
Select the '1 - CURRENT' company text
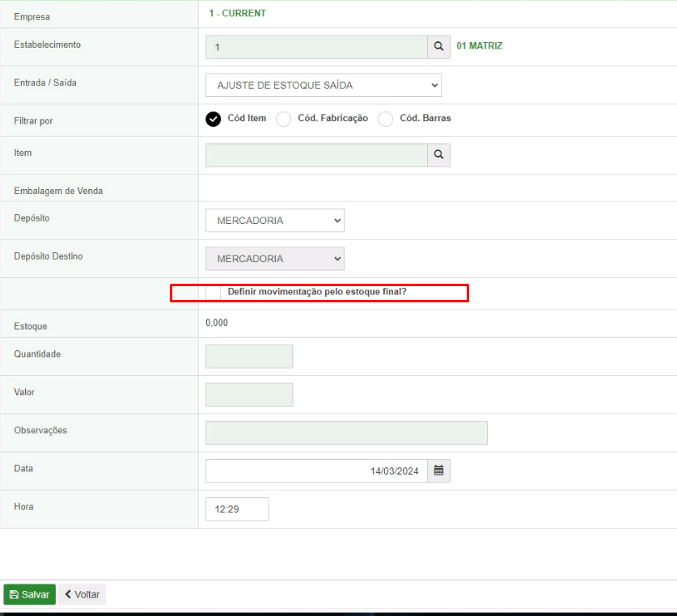click(238, 14)
